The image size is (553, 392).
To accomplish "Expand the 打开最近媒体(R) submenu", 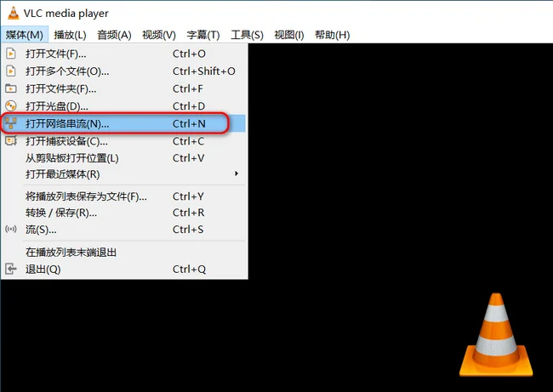I will pos(123,174).
